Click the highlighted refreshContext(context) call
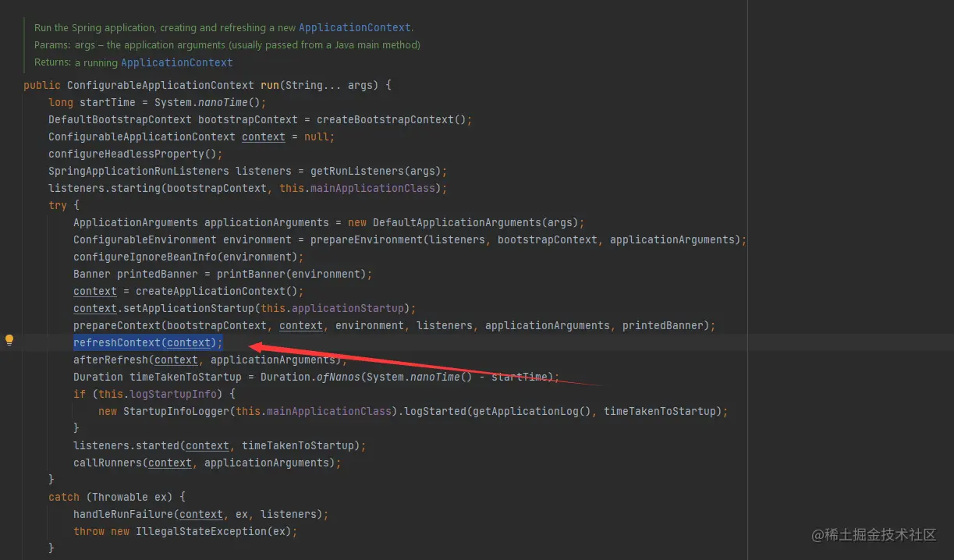Screen dimensions: 954x560 click(x=148, y=342)
